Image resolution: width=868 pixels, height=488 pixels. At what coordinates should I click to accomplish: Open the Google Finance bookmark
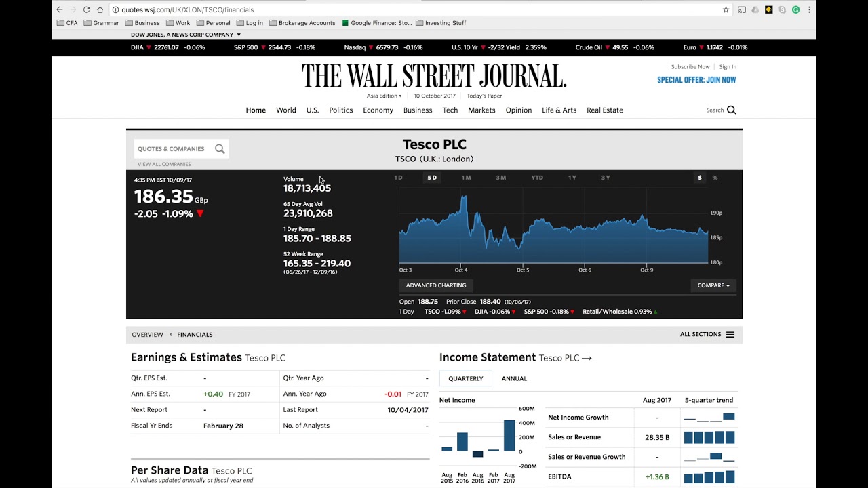[377, 23]
